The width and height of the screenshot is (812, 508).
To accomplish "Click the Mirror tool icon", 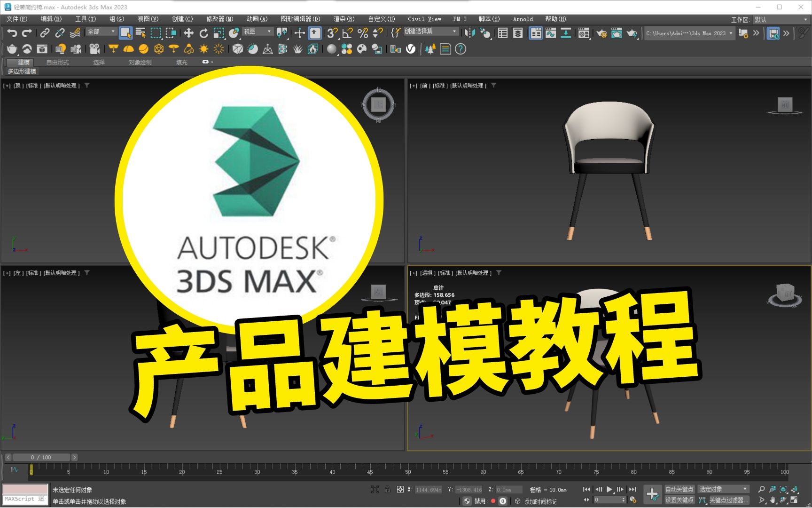I will [x=469, y=33].
